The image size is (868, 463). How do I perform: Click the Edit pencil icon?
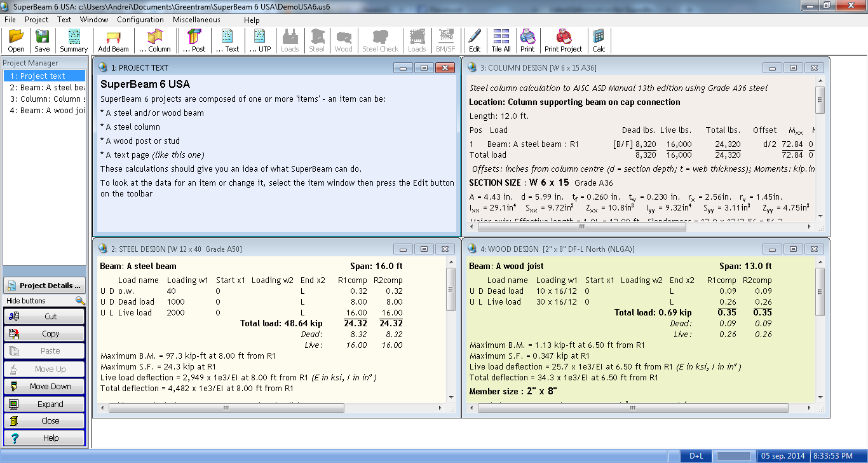click(x=475, y=40)
